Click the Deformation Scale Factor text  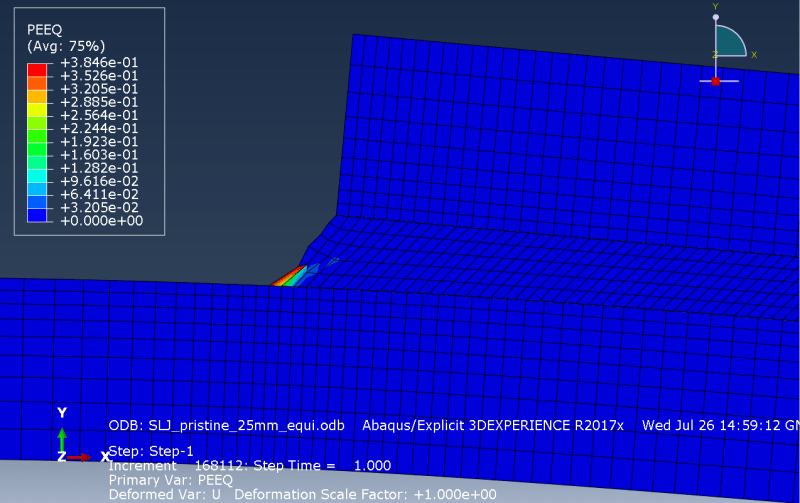[365, 494]
